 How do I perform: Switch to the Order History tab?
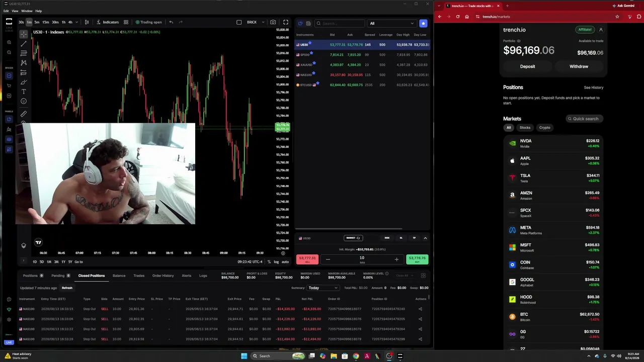pos(163,276)
